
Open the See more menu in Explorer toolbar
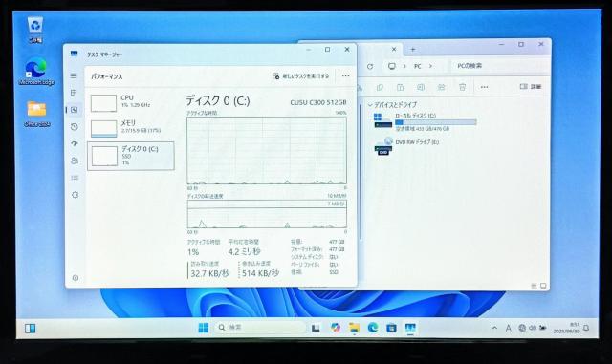click(x=484, y=87)
